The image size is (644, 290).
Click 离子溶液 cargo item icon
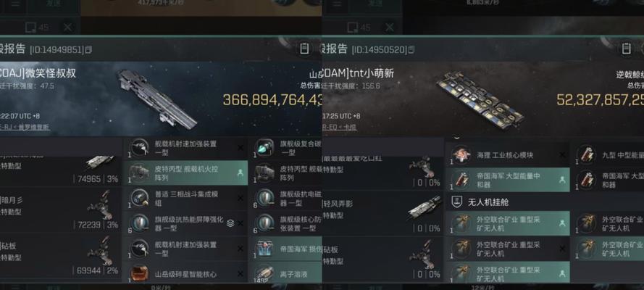[264, 273]
